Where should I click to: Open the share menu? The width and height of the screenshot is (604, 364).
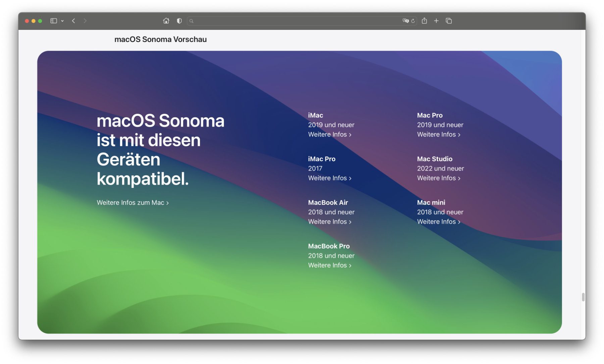[424, 21]
